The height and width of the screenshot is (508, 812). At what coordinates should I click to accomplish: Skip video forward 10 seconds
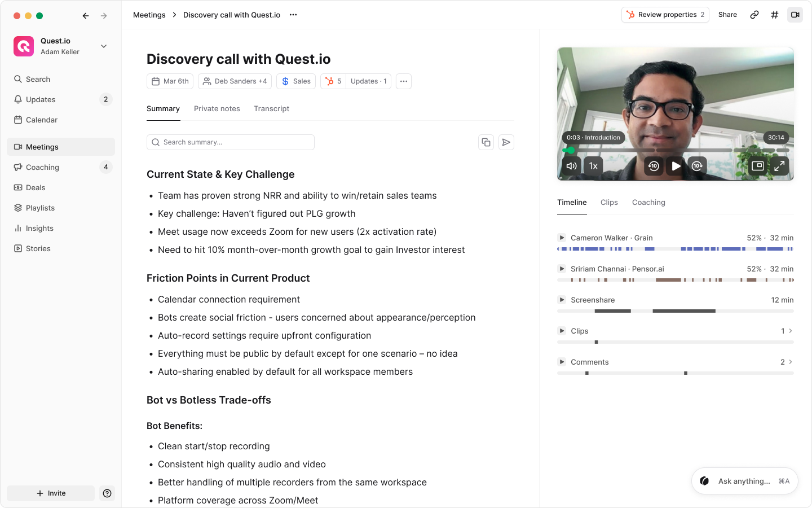pyautogui.click(x=698, y=166)
